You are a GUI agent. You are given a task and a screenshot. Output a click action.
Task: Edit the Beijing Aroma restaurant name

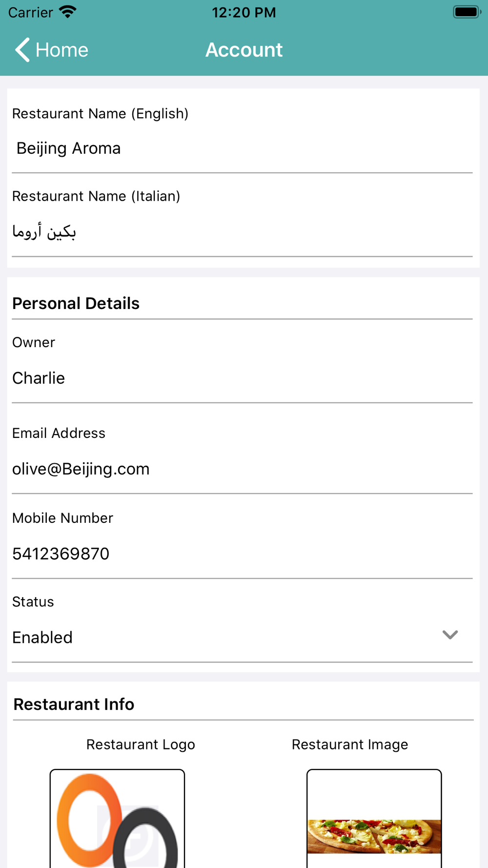pyautogui.click(x=242, y=148)
